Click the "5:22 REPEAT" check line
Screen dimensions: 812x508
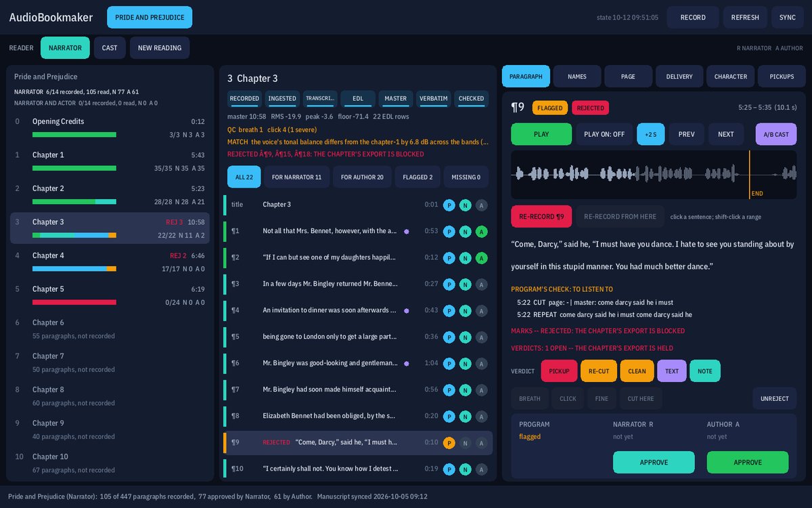click(604, 314)
